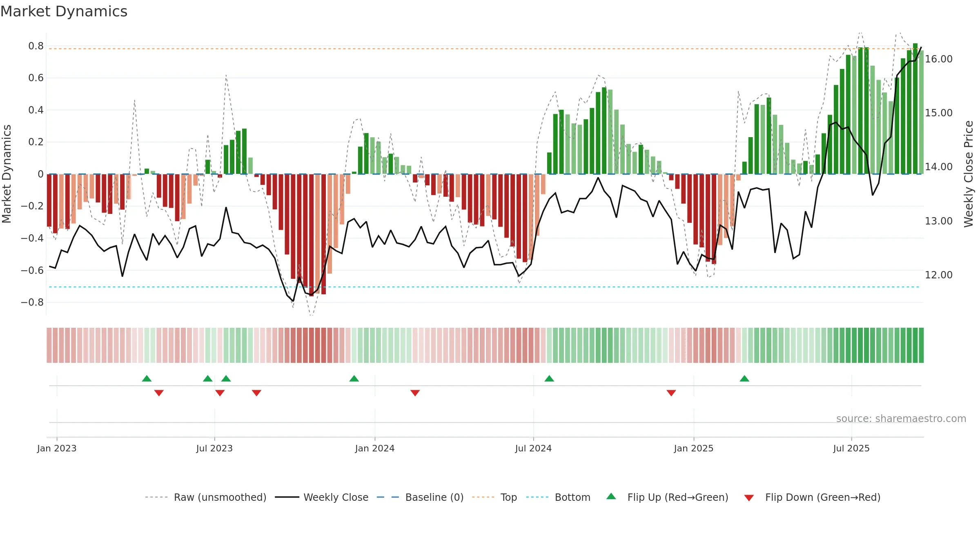
Task: Click the first green flip-up marker after Jan 2023
Action: pos(147,378)
